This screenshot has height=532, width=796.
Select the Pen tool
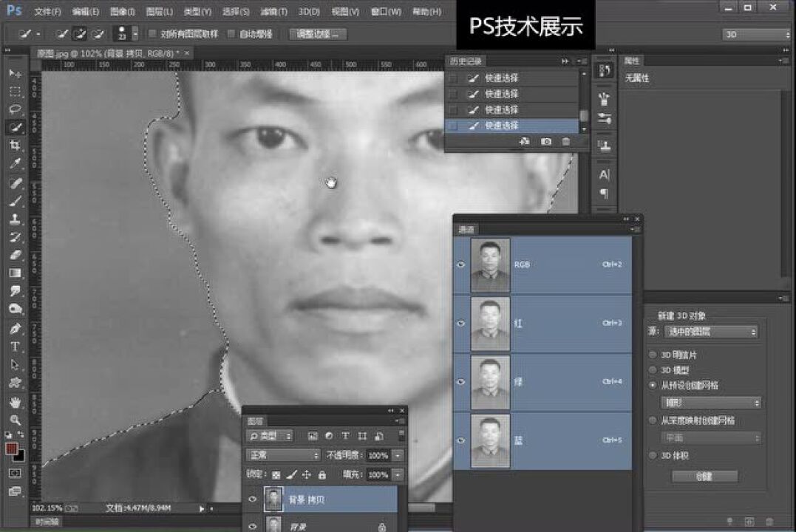pyautogui.click(x=16, y=329)
